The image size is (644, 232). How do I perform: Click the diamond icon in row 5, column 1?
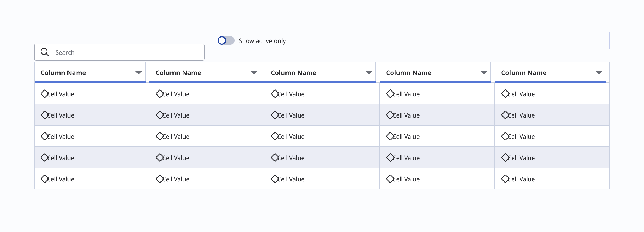click(45, 179)
